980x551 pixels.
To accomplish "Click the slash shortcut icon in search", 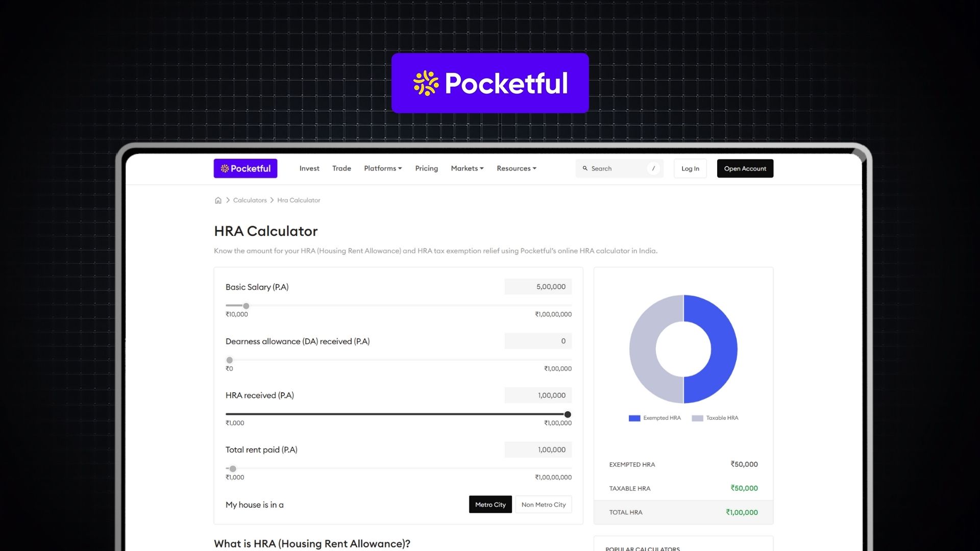I will [x=653, y=168].
